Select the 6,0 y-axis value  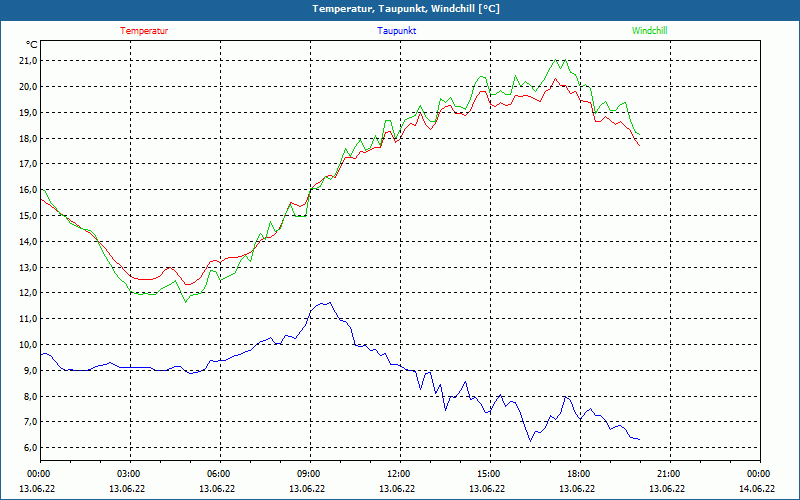coord(29,448)
